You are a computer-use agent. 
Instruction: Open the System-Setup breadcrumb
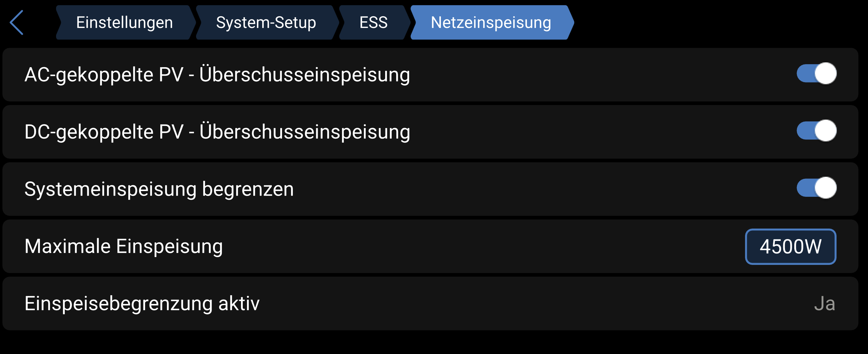(266, 22)
